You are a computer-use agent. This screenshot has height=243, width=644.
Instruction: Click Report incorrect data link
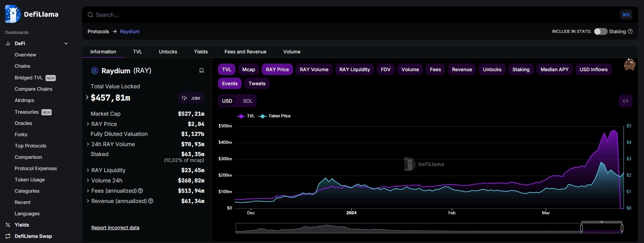pyautogui.click(x=115, y=228)
